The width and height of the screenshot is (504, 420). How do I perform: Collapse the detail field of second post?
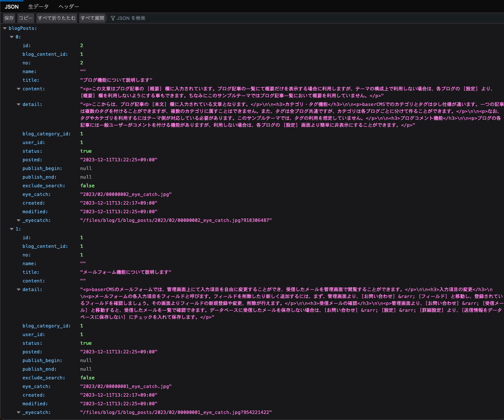point(19,289)
